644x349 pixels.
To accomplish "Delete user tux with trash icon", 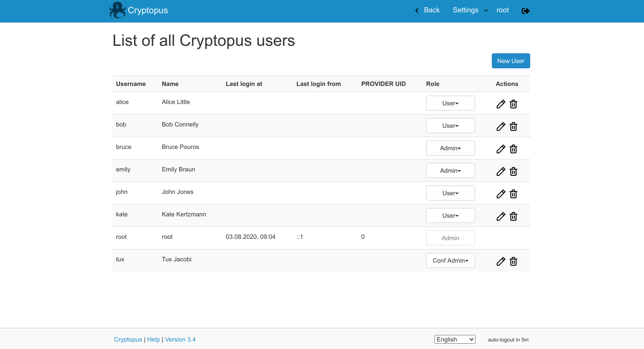I will click(513, 261).
